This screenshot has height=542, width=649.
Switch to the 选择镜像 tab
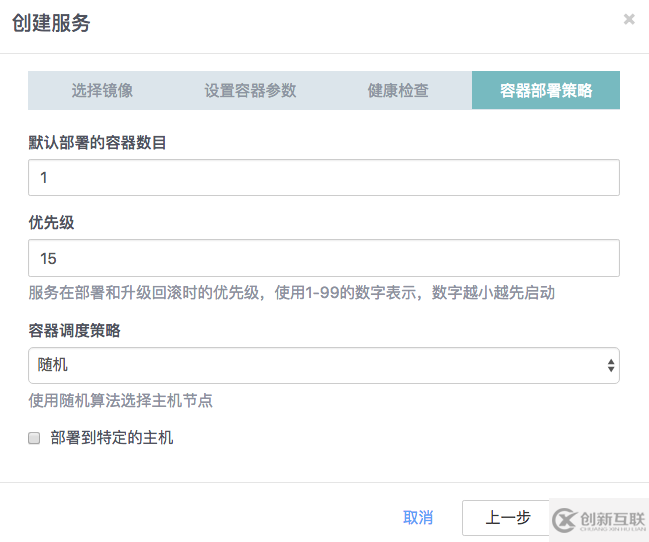[102, 90]
